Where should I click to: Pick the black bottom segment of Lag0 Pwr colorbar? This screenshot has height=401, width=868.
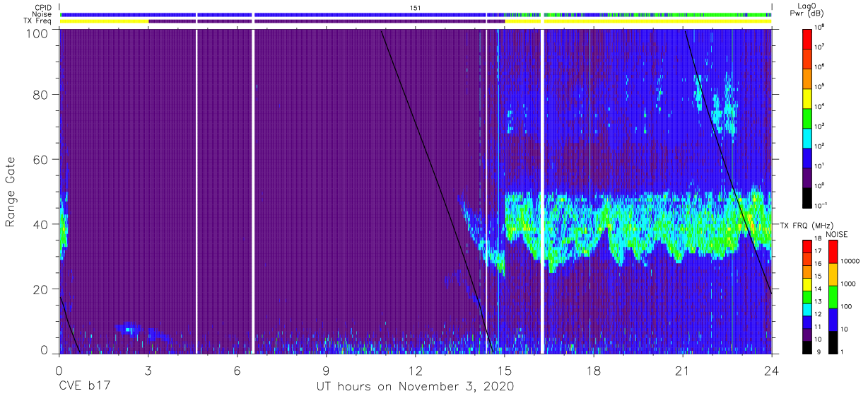tap(809, 197)
